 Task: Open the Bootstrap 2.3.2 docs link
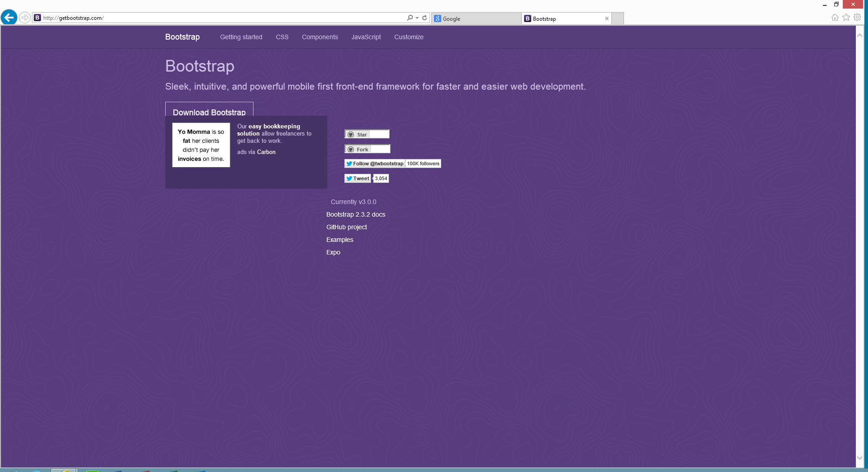(356, 214)
